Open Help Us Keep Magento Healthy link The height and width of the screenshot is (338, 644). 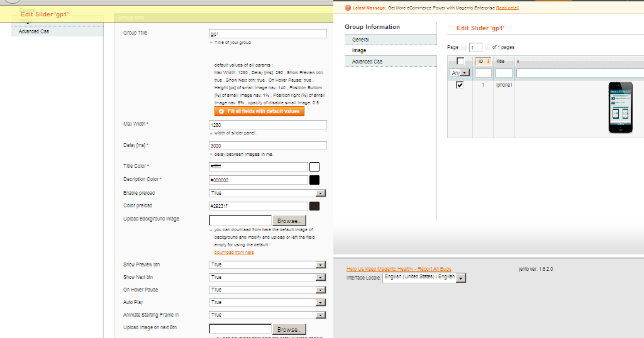click(x=399, y=269)
